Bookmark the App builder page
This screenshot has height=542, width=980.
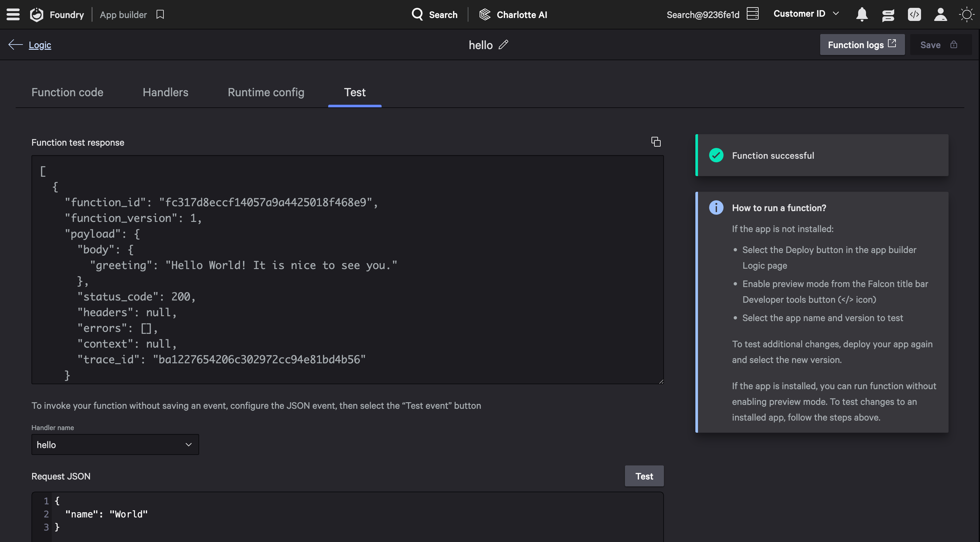(x=160, y=14)
